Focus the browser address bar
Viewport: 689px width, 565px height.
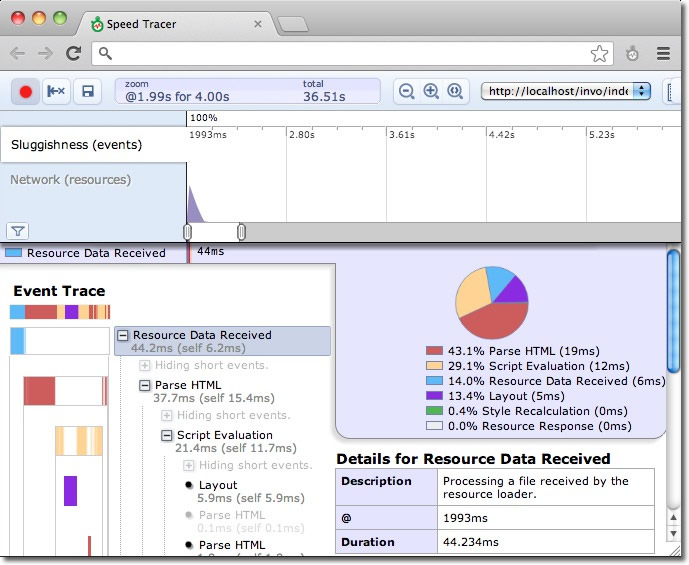click(x=340, y=54)
